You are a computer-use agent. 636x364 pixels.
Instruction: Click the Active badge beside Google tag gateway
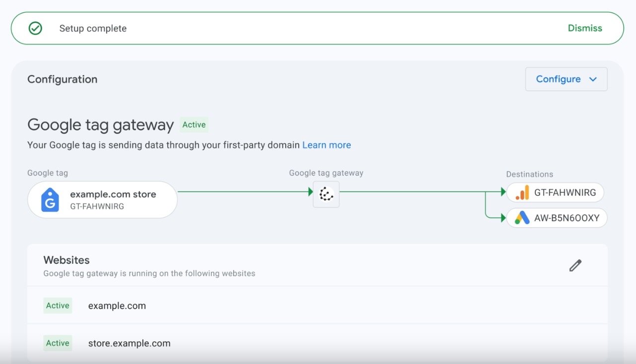pyautogui.click(x=194, y=125)
